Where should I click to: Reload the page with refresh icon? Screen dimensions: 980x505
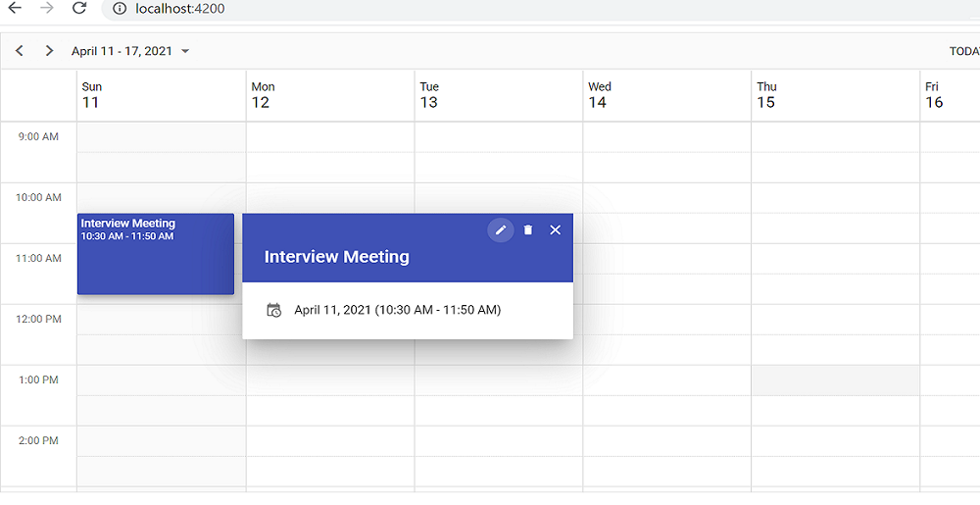click(x=78, y=8)
